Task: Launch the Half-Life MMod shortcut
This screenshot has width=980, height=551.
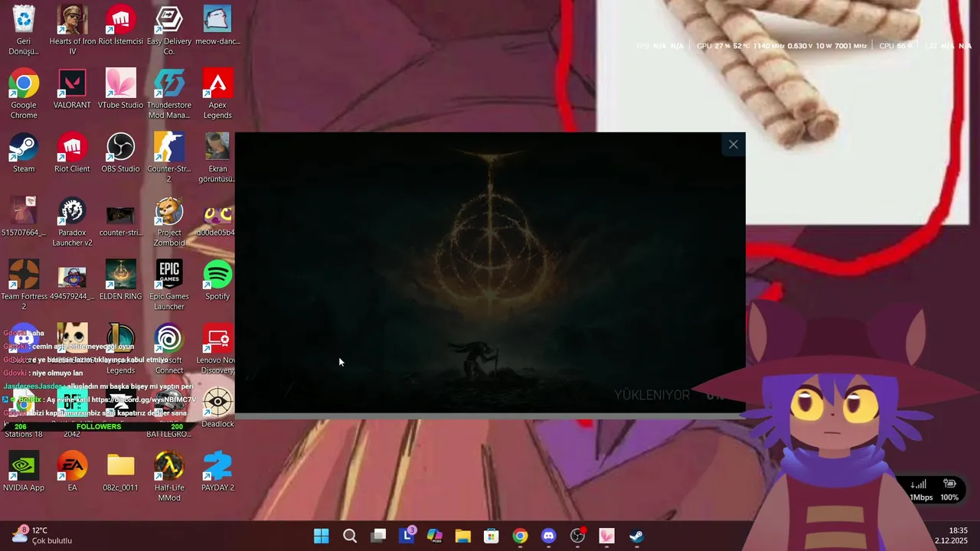Action: coord(169,477)
